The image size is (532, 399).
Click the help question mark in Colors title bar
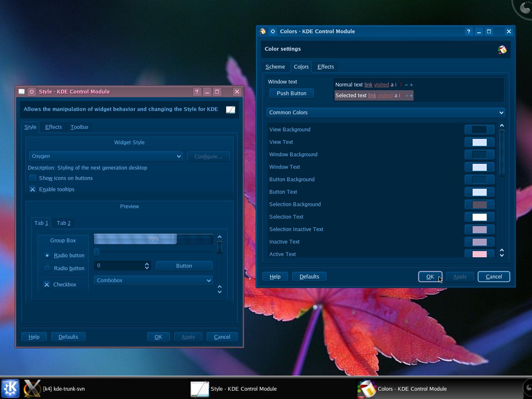tap(469, 31)
